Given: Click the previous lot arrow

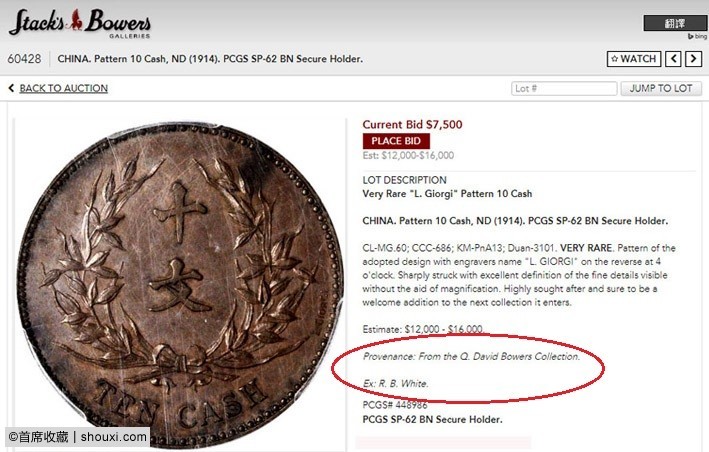Looking at the screenshot, I should 673,59.
